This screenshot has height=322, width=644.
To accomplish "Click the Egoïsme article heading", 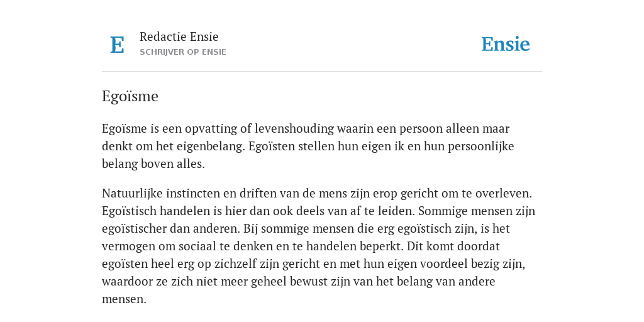I will click(130, 96).
